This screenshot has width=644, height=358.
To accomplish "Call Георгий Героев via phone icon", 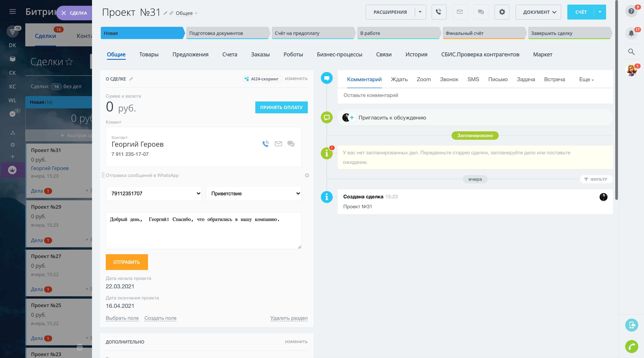I will [265, 144].
